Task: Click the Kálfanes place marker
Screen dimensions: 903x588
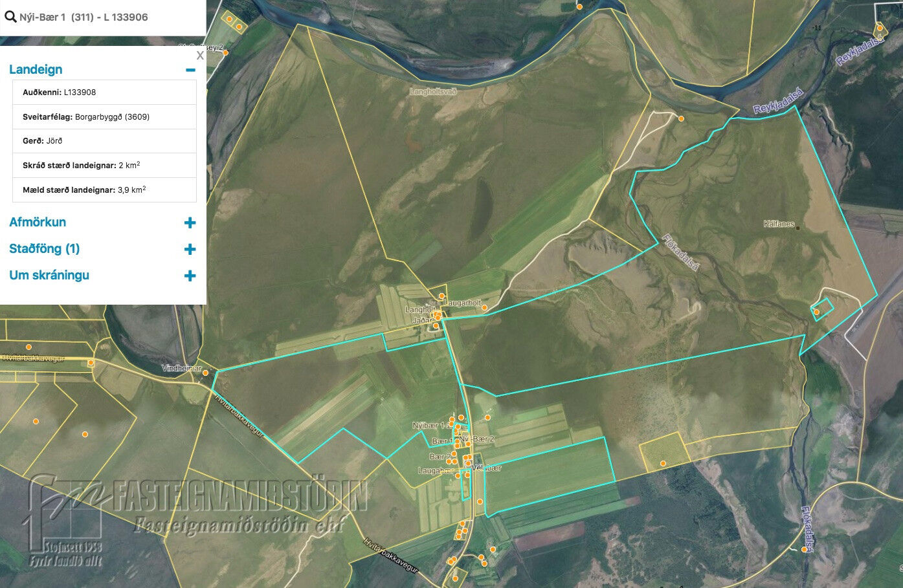Action: click(798, 228)
